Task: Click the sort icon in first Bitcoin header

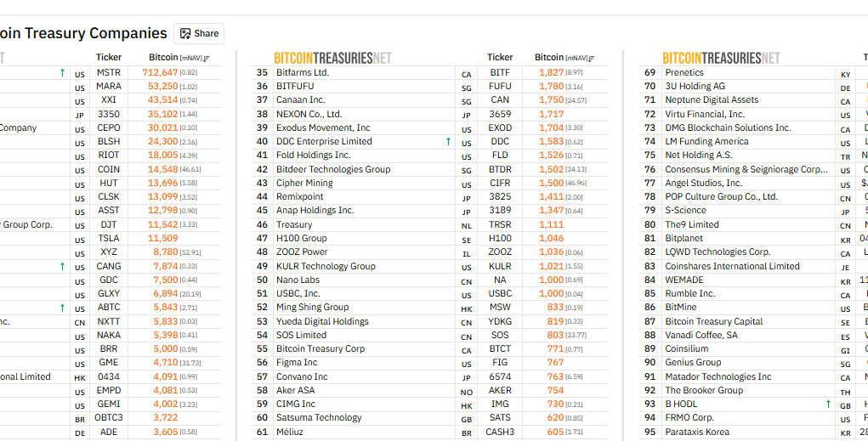Action: [207, 58]
